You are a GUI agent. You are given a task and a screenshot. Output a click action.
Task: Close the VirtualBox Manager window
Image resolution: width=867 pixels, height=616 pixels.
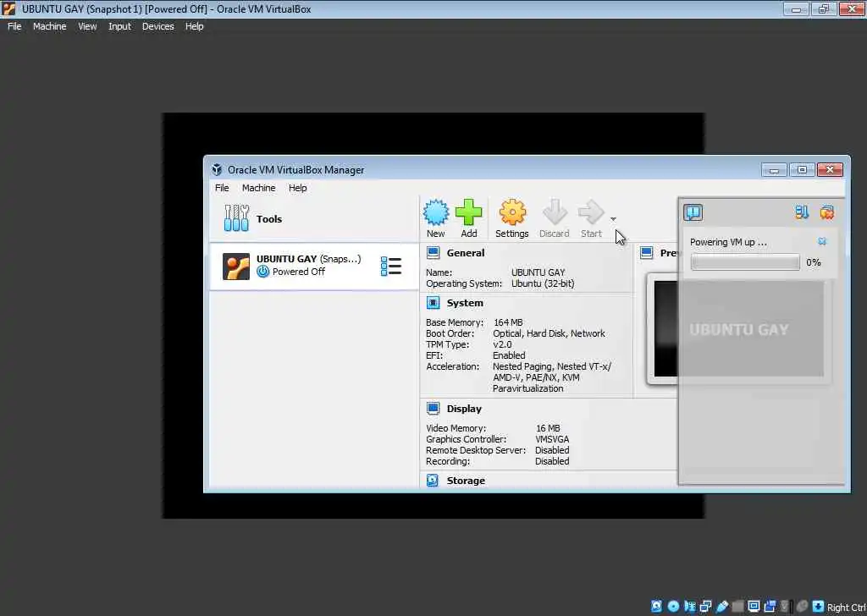coord(830,169)
